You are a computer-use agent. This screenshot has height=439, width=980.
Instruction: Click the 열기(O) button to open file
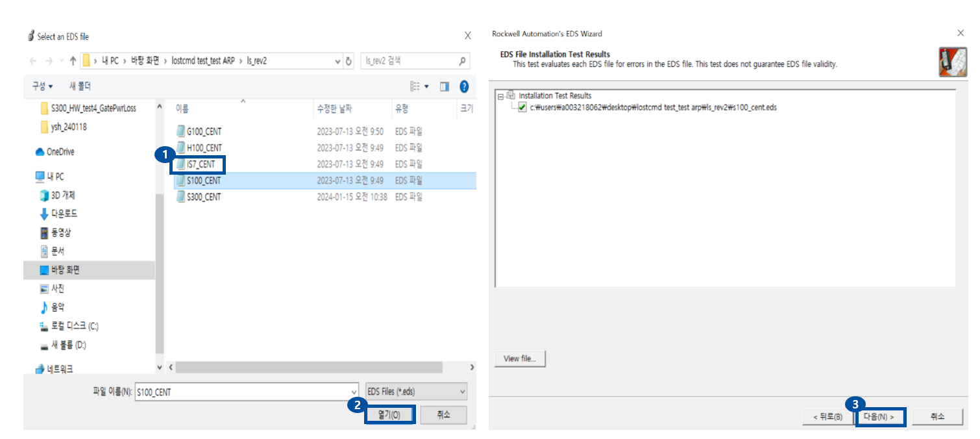tap(389, 414)
